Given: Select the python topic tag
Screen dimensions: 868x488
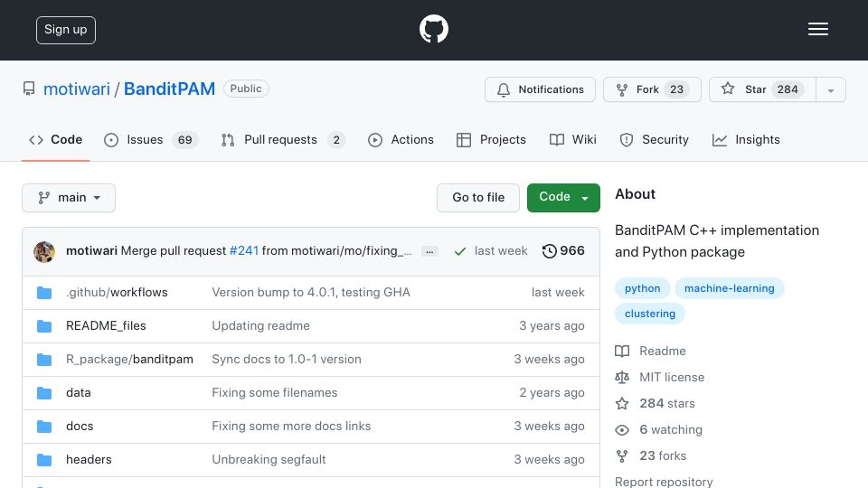Looking at the screenshot, I should tap(642, 288).
